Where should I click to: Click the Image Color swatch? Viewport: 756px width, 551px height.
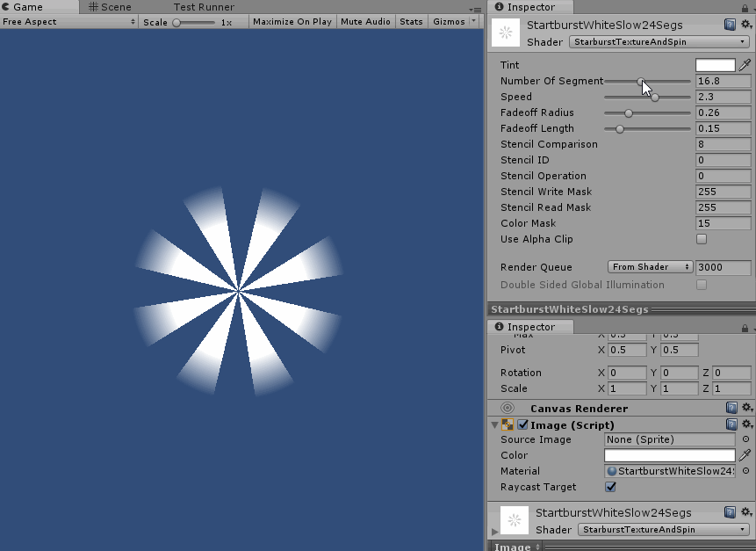pyautogui.click(x=670, y=455)
